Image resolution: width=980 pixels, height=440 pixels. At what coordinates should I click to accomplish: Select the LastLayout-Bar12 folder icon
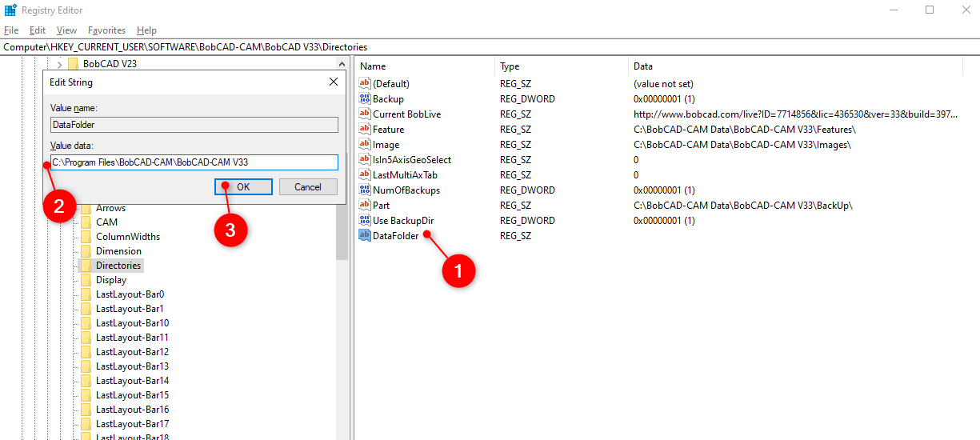(86, 352)
